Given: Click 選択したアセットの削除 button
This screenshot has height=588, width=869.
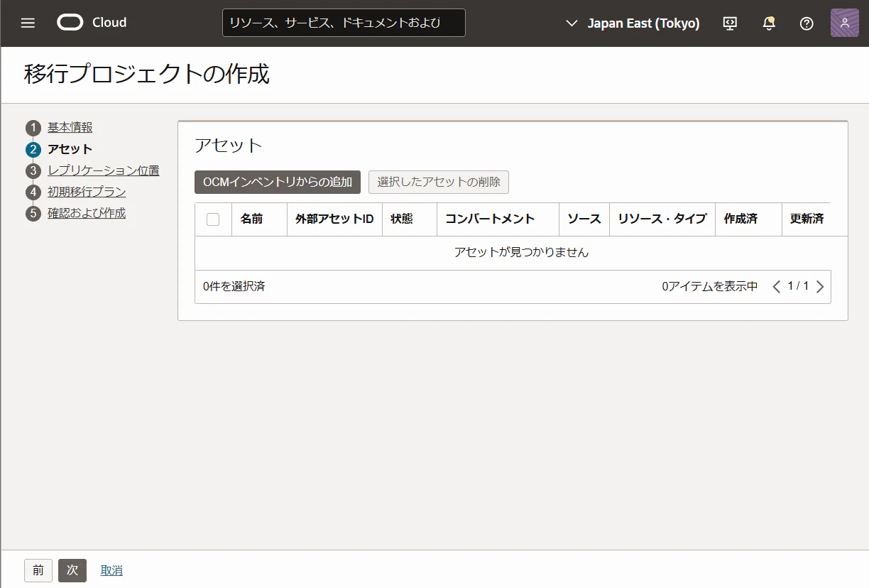Looking at the screenshot, I should click(439, 182).
